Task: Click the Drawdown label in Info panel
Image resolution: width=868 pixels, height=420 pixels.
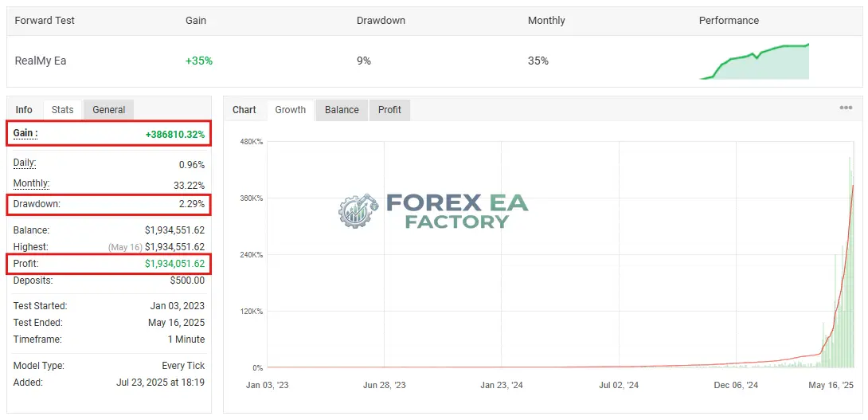Action: coord(37,204)
